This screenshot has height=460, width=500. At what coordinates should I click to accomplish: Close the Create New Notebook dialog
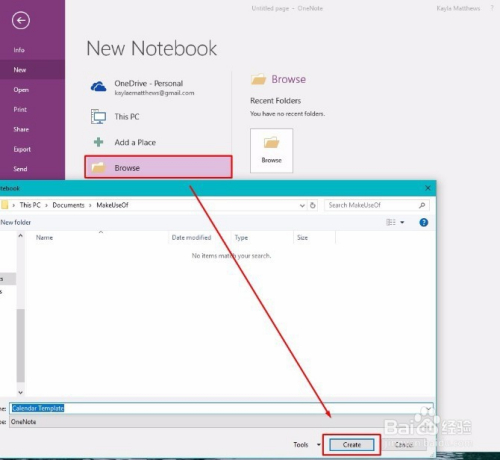[428, 188]
